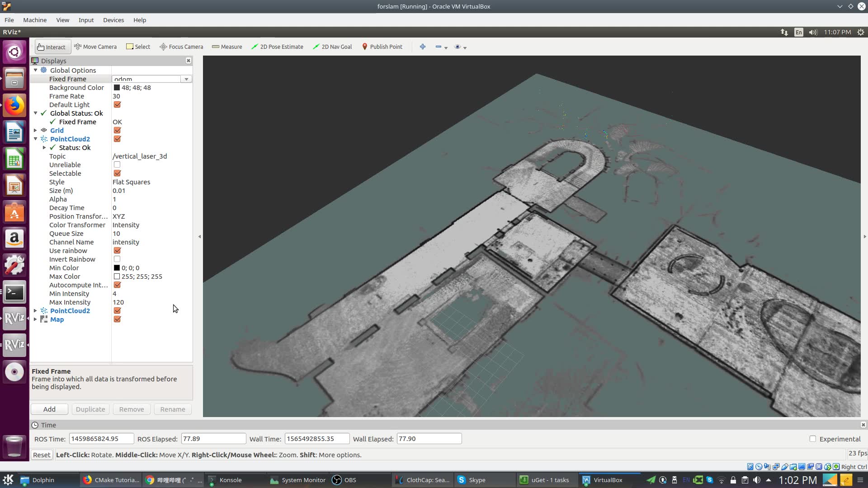Screen dimensions: 868x488
Task: Click the Add display button
Action: [49, 409]
